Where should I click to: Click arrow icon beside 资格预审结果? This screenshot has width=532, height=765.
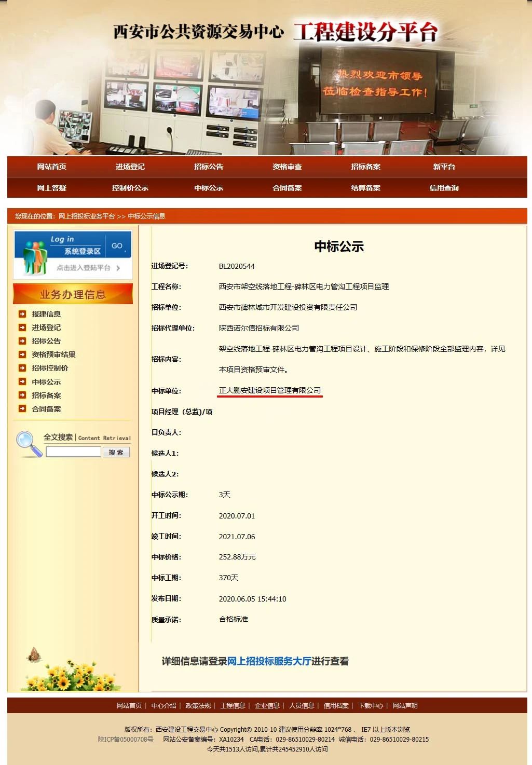tap(22, 354)
